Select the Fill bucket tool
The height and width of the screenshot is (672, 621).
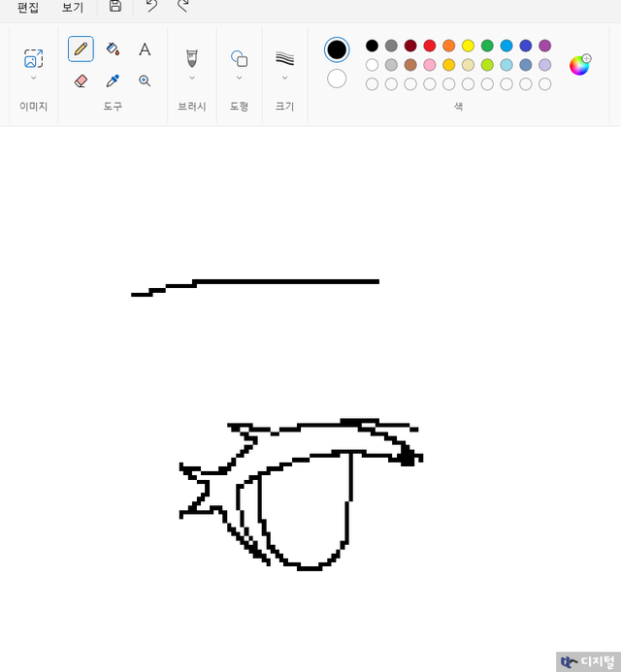(x=113, y=48)
